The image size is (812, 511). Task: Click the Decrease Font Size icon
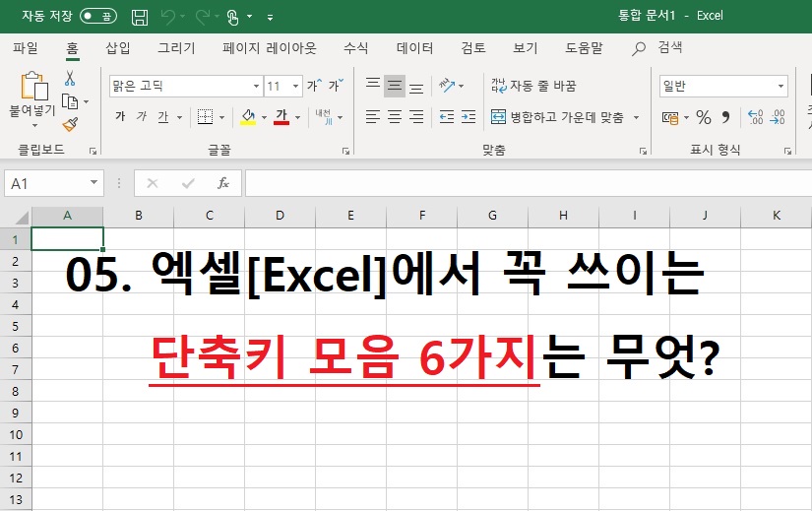[336, 86]
